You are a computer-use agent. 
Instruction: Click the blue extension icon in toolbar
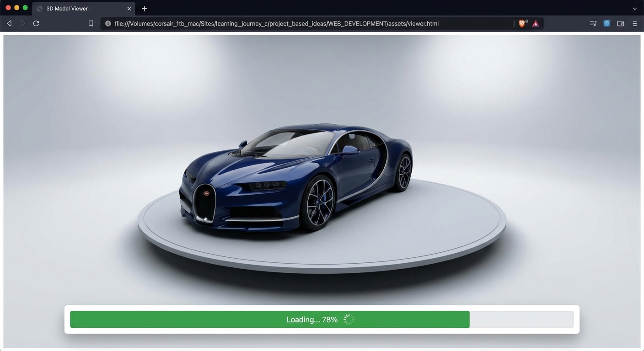point(606,23)
